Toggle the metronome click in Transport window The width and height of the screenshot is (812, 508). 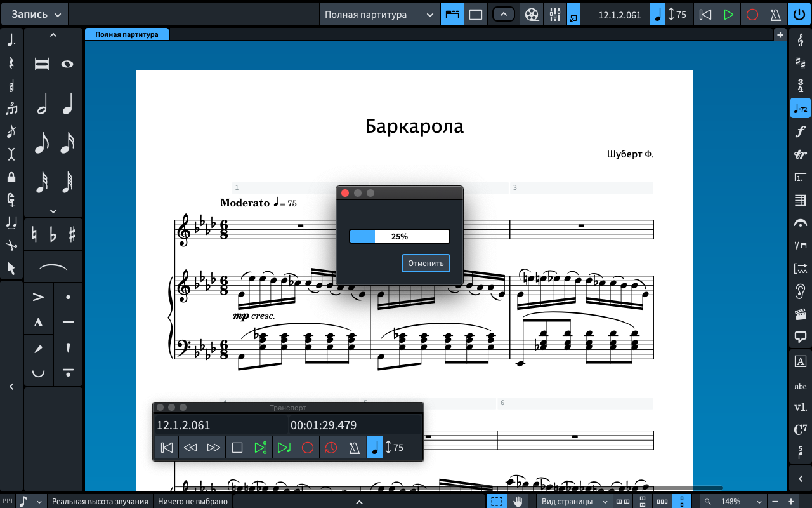(355, 448)
